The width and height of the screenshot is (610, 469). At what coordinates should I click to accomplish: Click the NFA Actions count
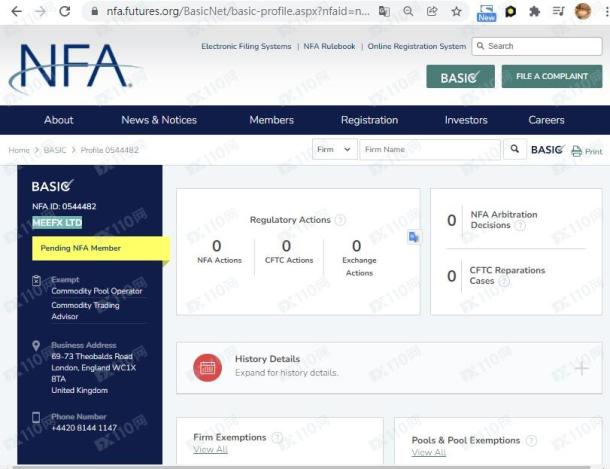217,246
